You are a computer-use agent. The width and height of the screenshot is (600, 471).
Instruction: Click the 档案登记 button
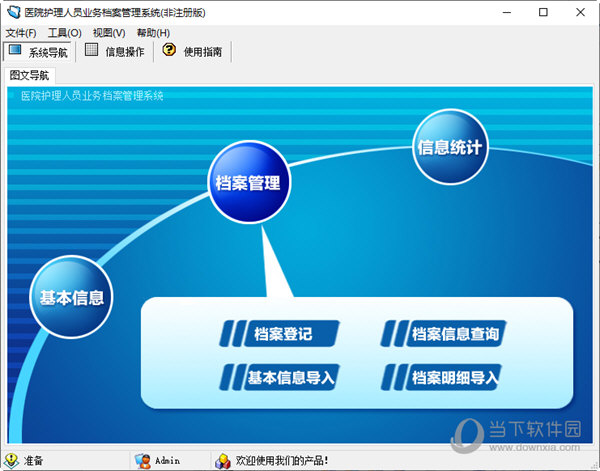tap(279, 334)
